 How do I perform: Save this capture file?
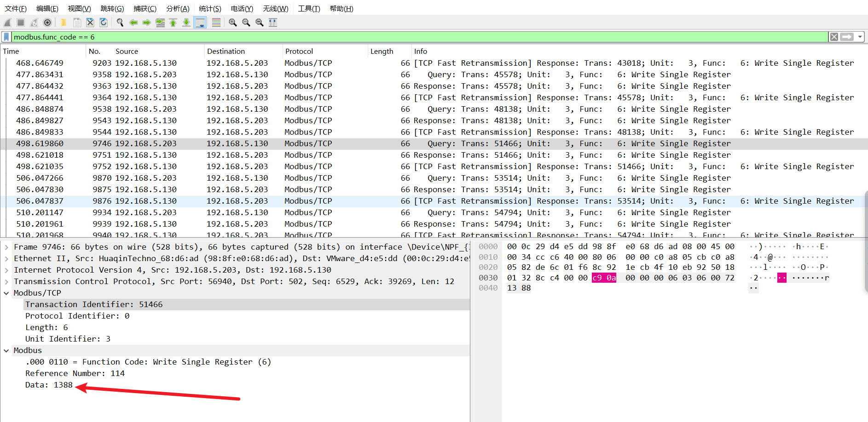(77, 23)
